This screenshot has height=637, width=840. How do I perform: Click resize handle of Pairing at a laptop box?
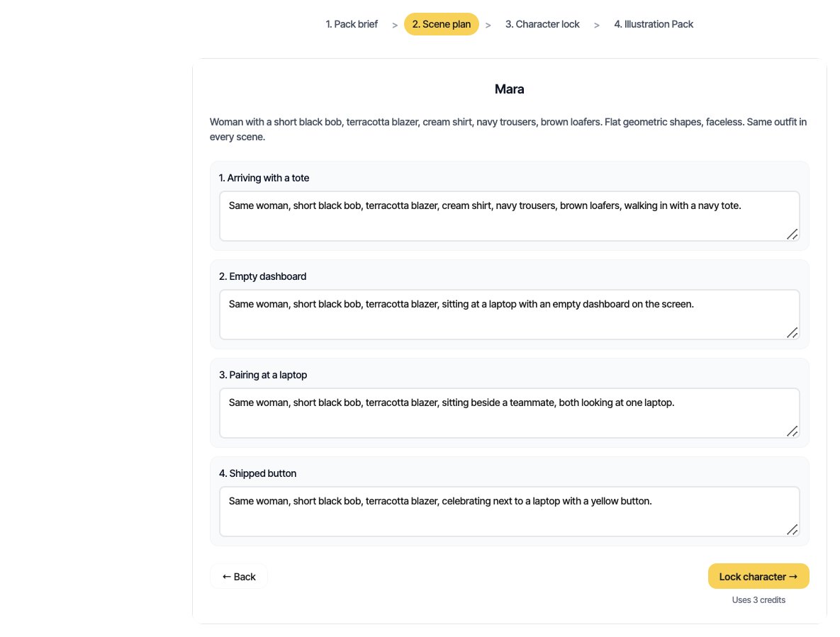[793, 432]
